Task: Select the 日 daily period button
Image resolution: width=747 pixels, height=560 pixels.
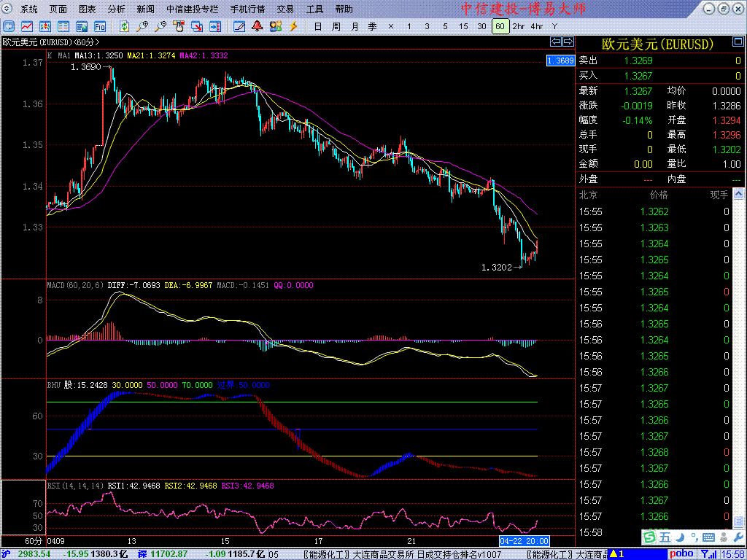Action: [317, 26]
